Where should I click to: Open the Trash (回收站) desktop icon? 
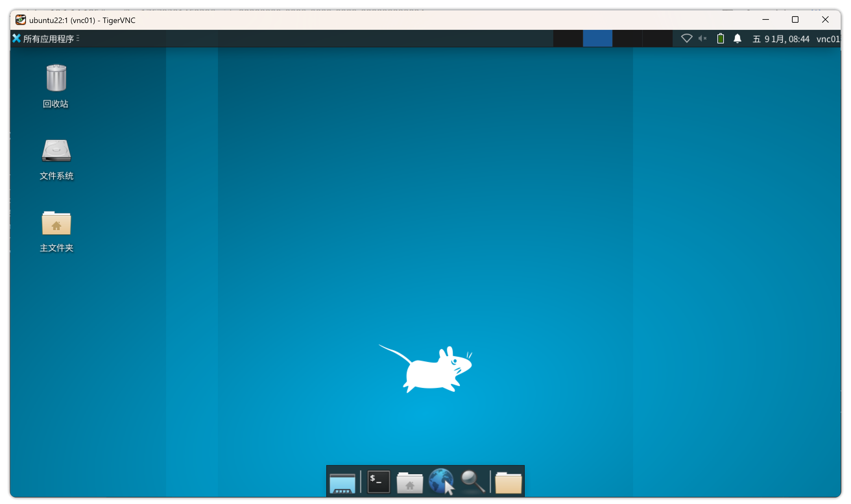click(56, 79)
